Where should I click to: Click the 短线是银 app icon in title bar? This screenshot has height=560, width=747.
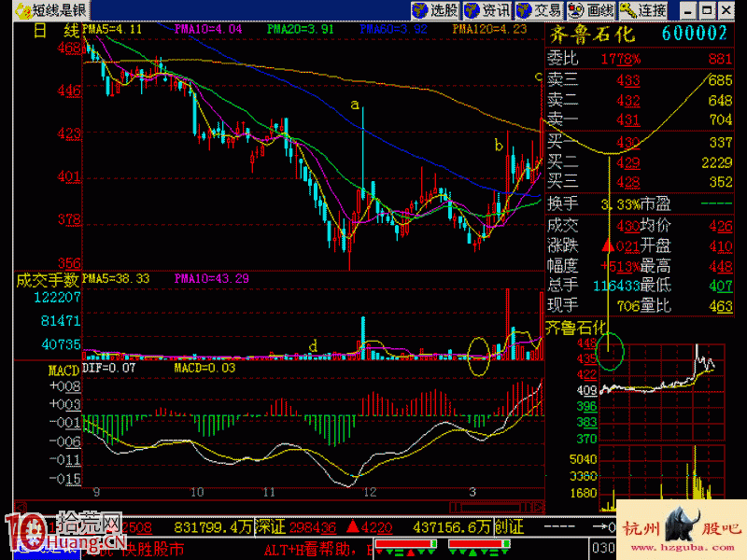22,10
